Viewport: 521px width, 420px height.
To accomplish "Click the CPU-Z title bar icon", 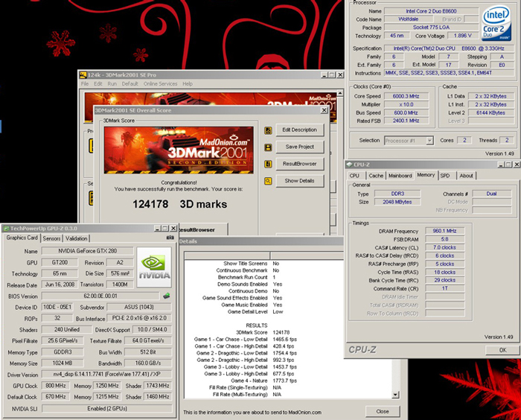I will pyautogui.click(x=349, y=165).
